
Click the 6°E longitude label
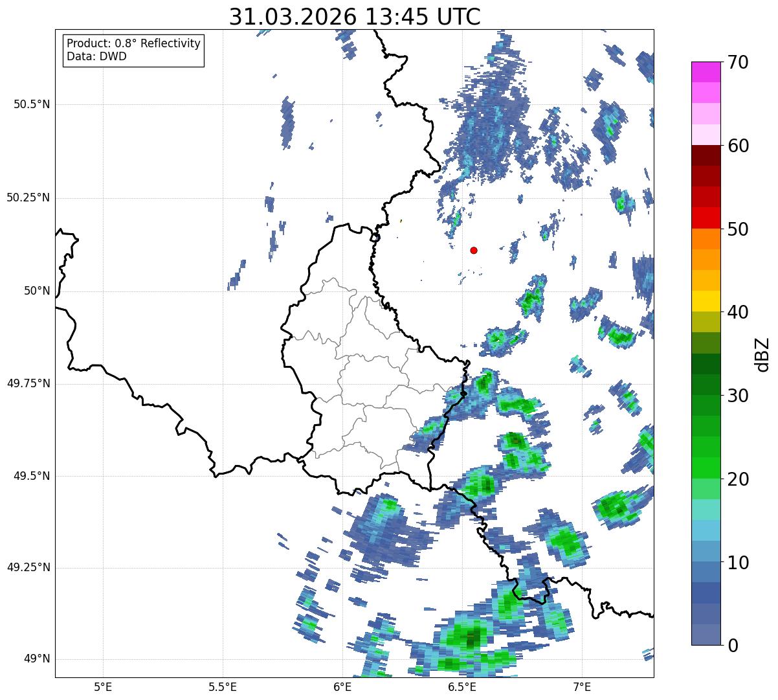click(x=342, y=686)
